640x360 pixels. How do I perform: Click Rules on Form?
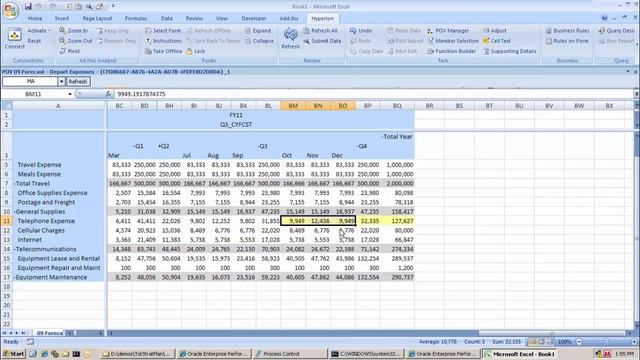click(567, 41)
